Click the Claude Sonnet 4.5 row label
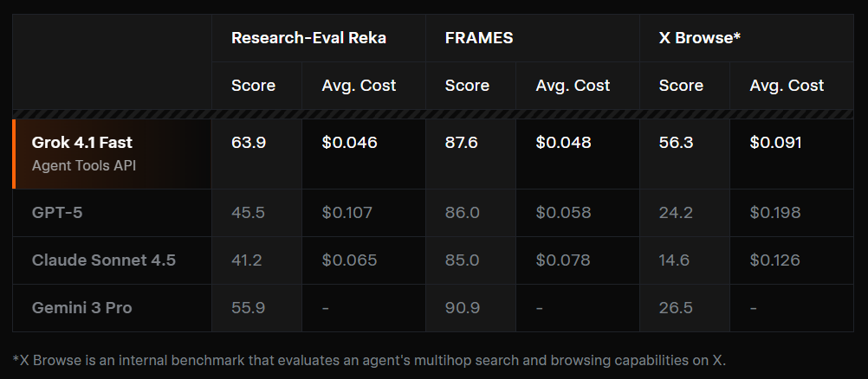The height and width of the screenshot is (379, 868). pyautogui.click(x=103, y=260)
